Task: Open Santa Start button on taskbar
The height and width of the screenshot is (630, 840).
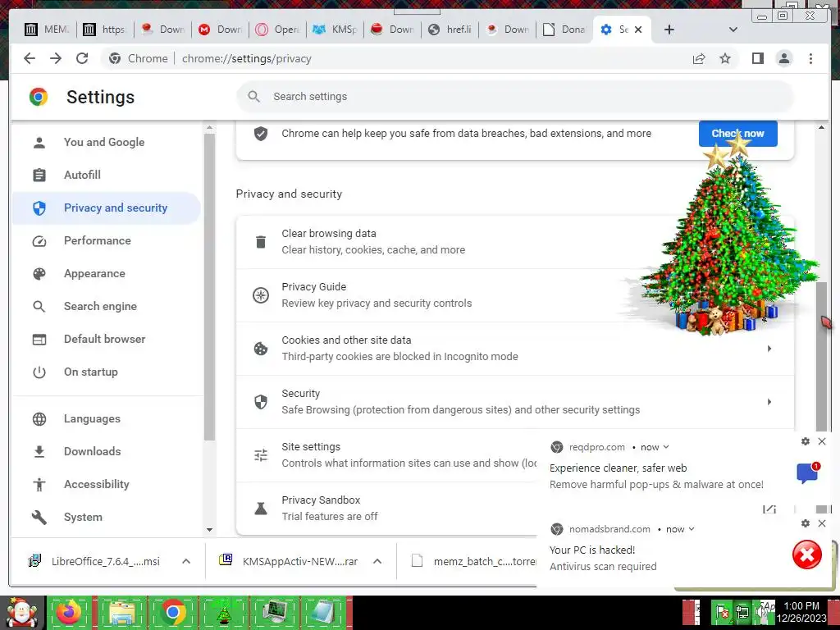Action: point(22,612)
